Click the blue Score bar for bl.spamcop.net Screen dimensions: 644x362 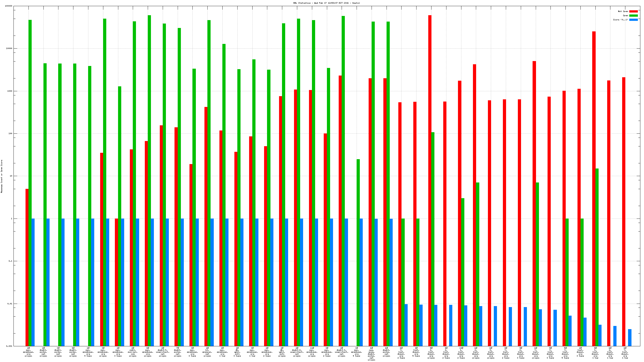click(x=212, y=282)
